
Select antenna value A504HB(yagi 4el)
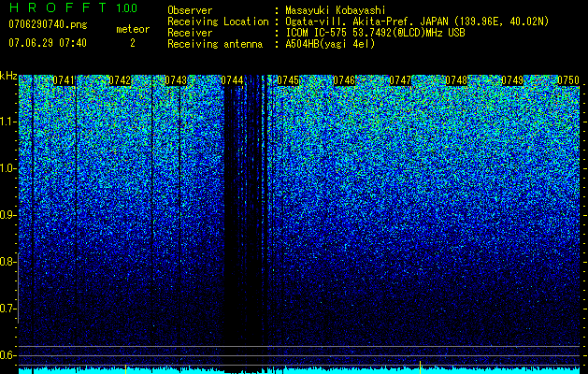pyautogui.click(x=330, y=44)
